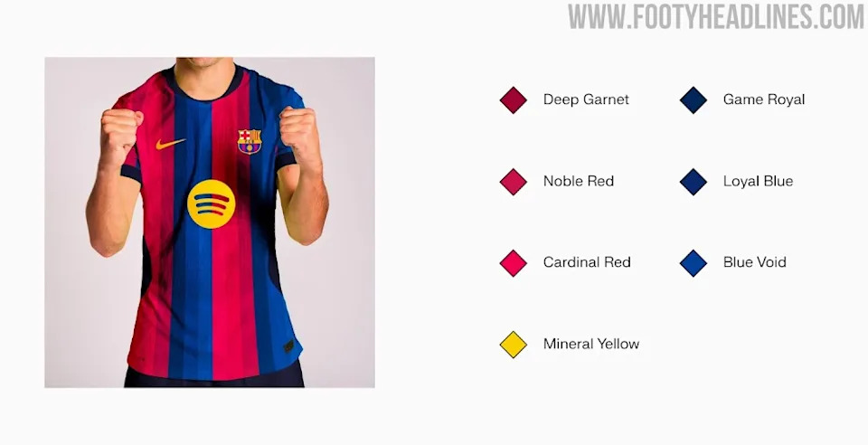The width and height of the screenshot is (868, 445).
Task: Click the Game Royal label text
Action: pyautogui.click(x=764, y=99)
